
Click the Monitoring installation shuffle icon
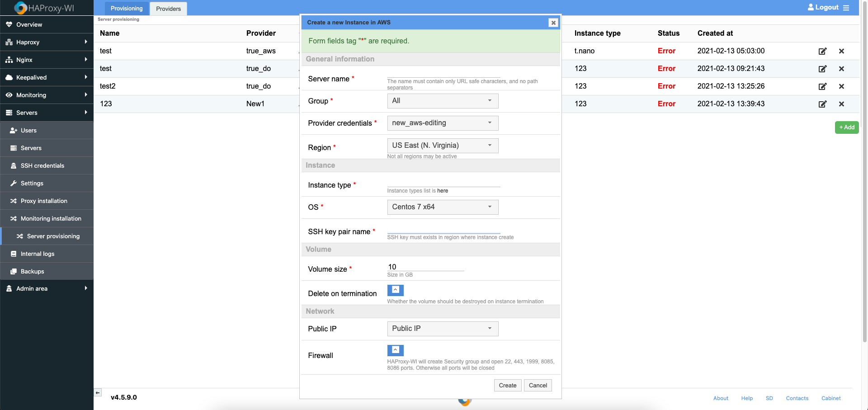14,218
